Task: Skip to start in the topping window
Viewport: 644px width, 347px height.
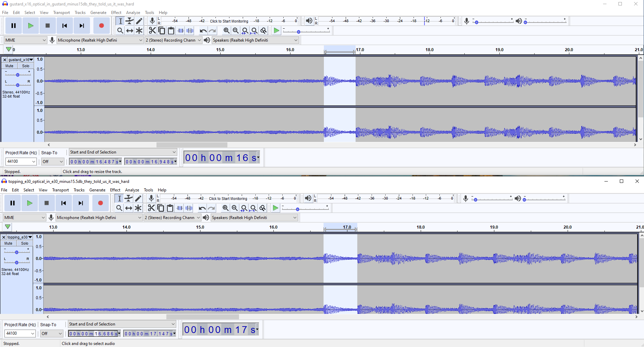Action: [64, 203]
